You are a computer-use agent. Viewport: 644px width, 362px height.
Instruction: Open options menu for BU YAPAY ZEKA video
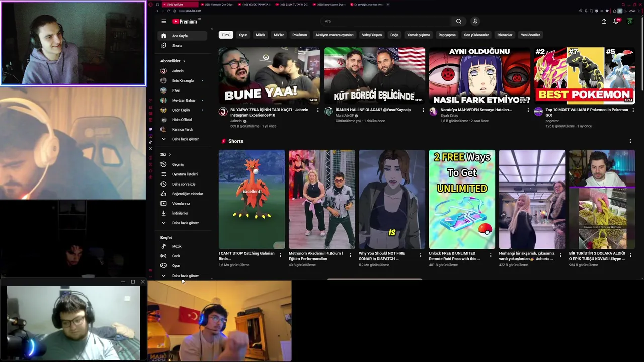pos(318,110)
